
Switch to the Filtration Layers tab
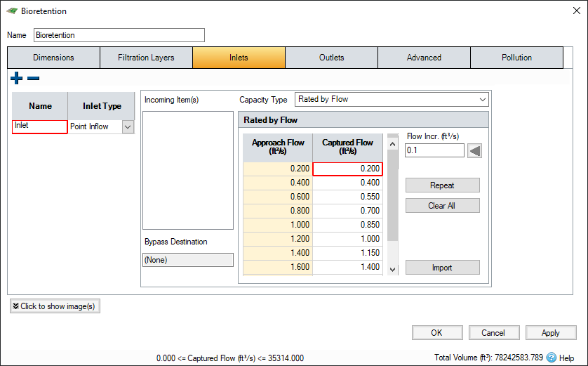pos(146,58)
